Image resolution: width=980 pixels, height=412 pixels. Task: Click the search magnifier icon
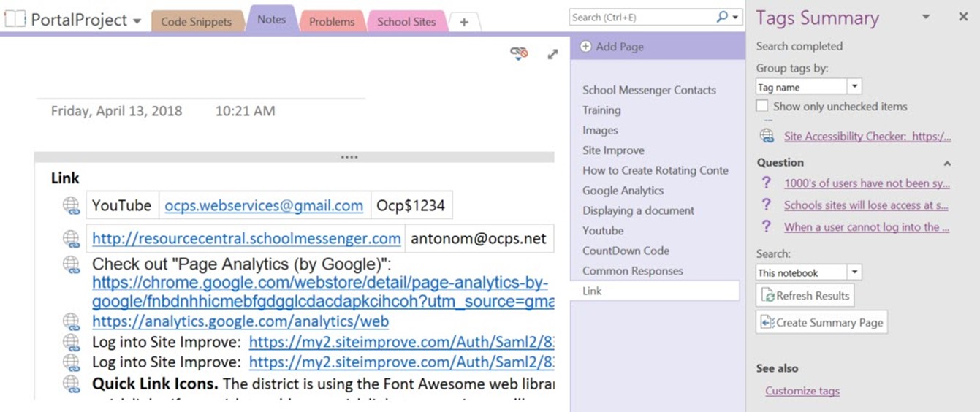coord(722,17)
